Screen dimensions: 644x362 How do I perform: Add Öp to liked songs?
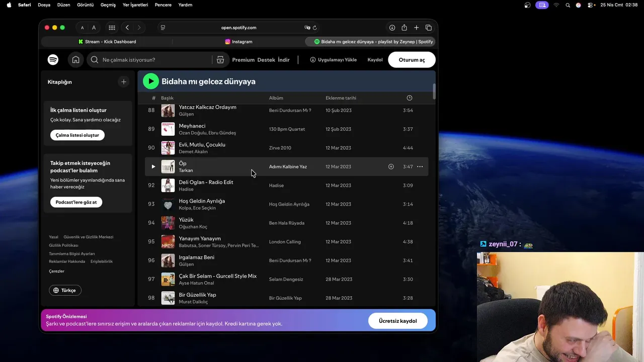(x=391, y=166)
